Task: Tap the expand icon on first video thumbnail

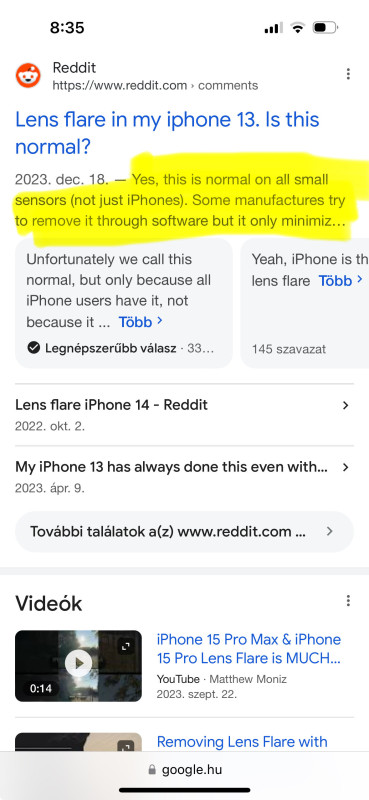Action: click(x=126, y=646)
